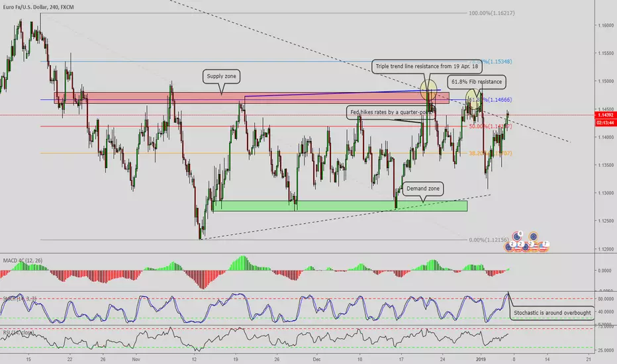Open the EU event marker without a number badge
Viewport: 617px width, 364px height.
point(533,237)
